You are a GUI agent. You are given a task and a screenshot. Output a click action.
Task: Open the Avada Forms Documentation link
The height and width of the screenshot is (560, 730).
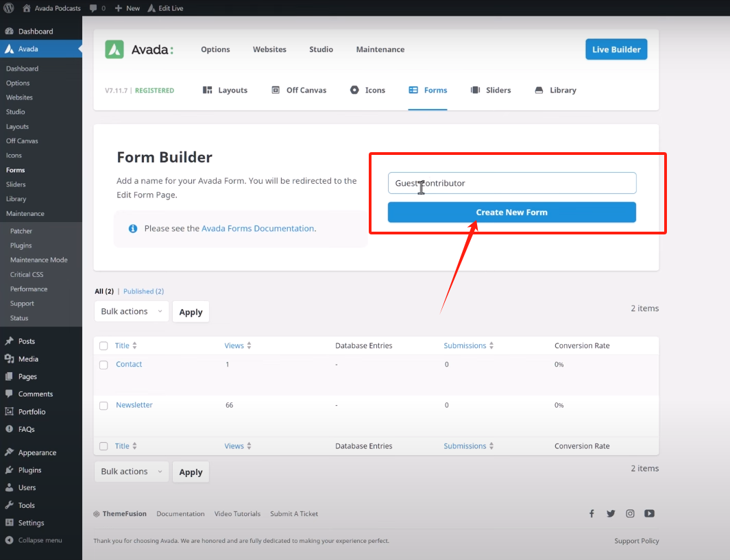click(258, 228)
